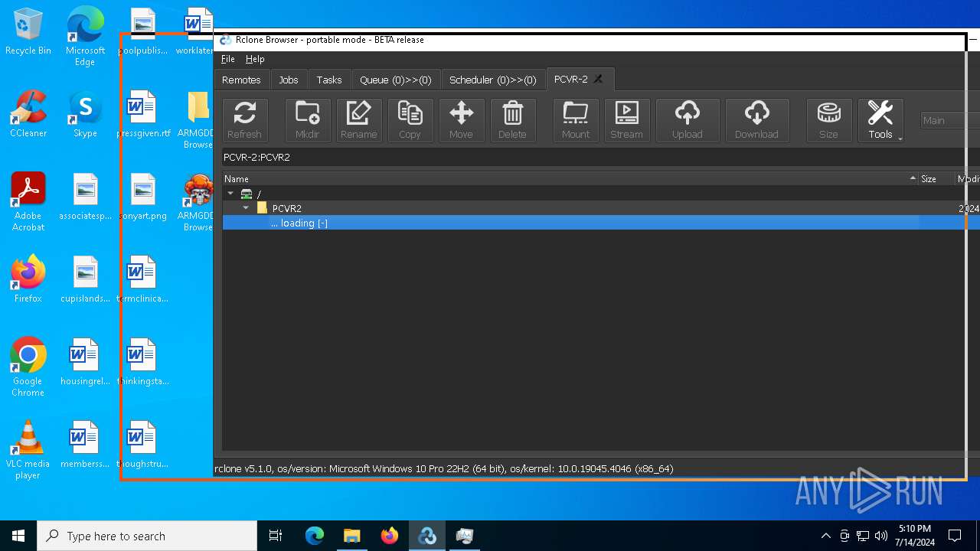Open Recycle Bin desktop icon
Viewport: 980px width, 551px height.
[x=28, y=32]
